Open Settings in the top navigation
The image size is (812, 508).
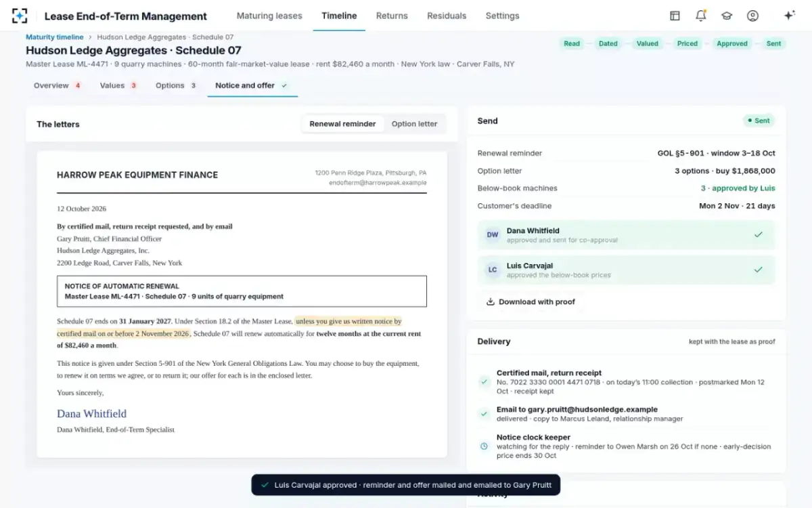tap(502, 16)
